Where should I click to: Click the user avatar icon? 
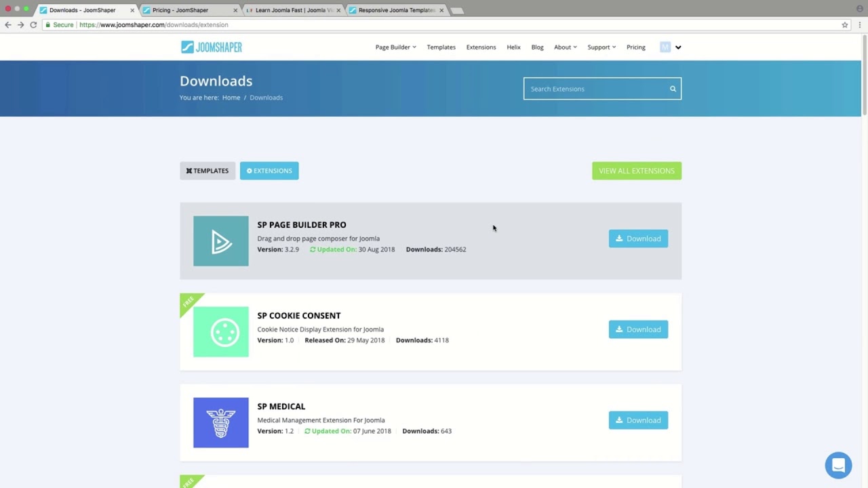pos(665,47)
